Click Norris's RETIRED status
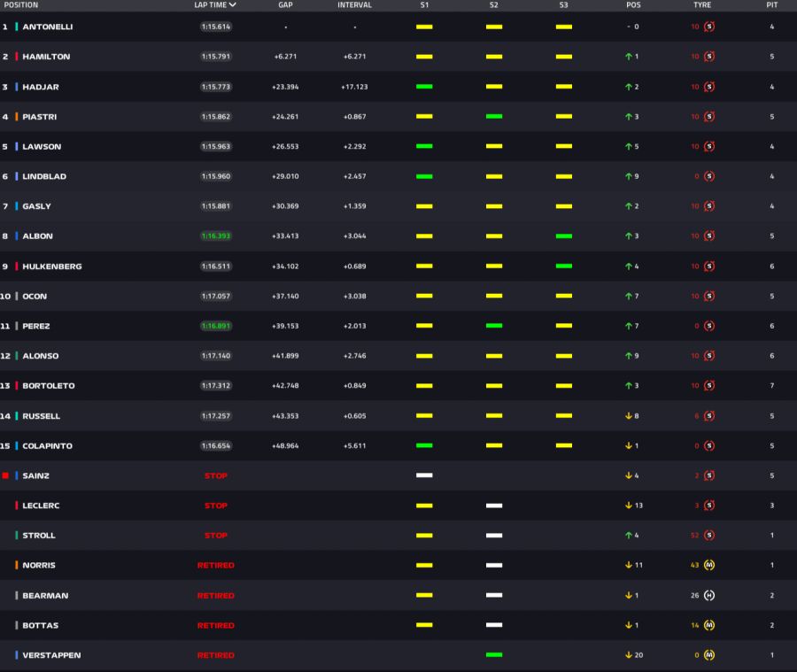The height and width of the screenshot is (672, 797). [x=216, y=565]
